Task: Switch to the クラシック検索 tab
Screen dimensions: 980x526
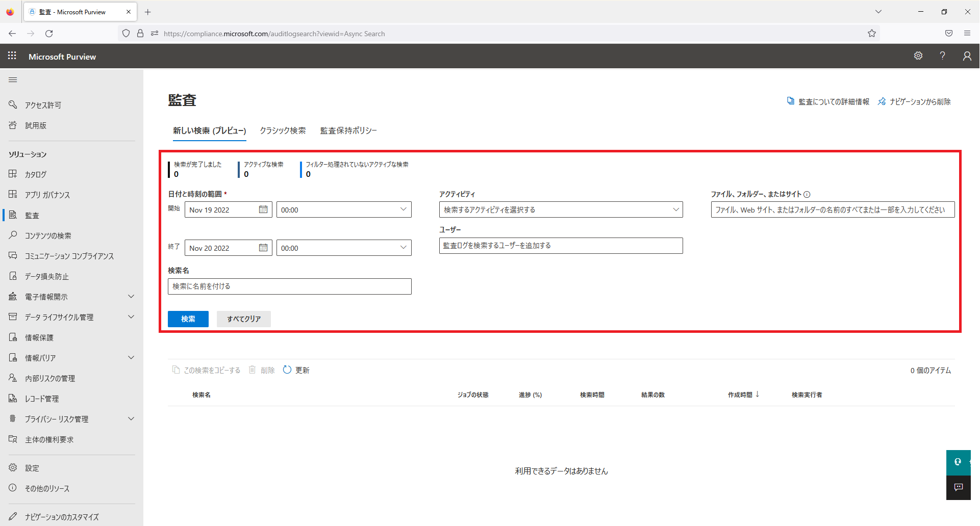Action: point(283,131)
